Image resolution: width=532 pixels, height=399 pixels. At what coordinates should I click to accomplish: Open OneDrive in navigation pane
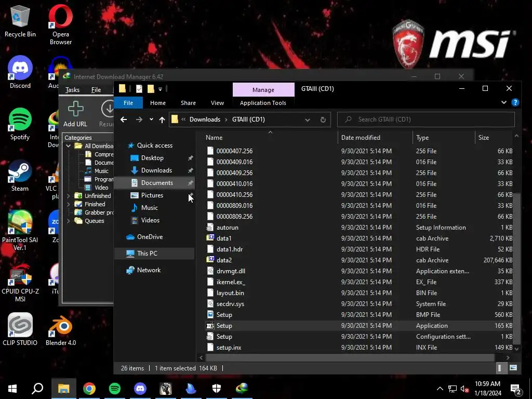click(150, 237)
